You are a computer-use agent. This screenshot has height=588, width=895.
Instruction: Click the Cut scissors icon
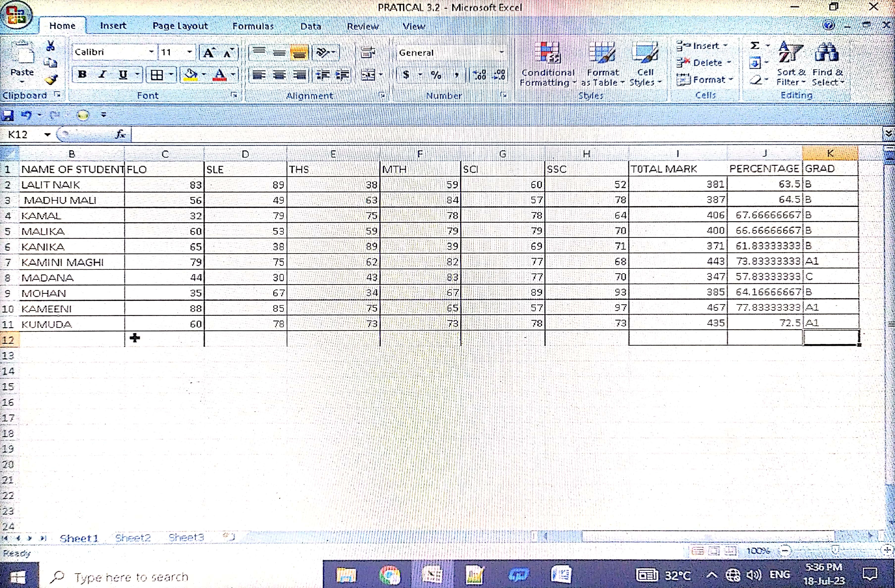(50, 46)
